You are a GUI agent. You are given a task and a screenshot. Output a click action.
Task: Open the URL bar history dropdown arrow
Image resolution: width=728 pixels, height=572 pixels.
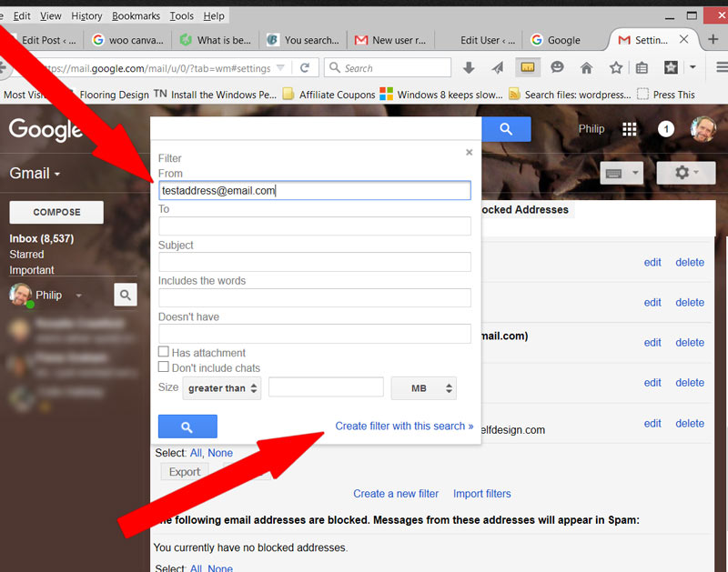(x=280, y=67)
